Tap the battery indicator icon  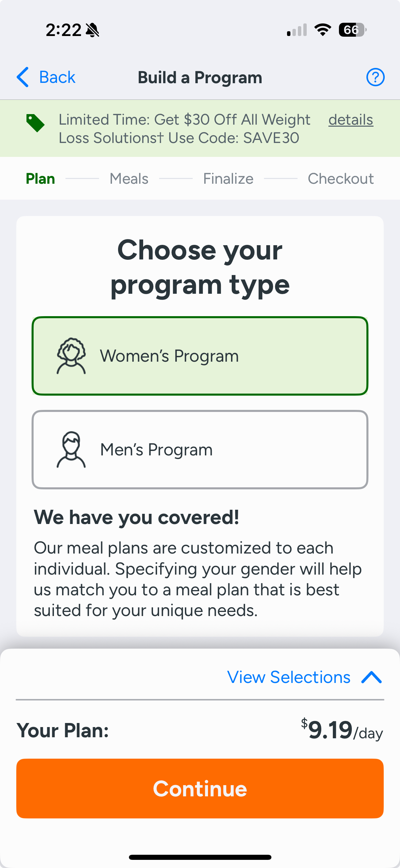click(352, 30)
